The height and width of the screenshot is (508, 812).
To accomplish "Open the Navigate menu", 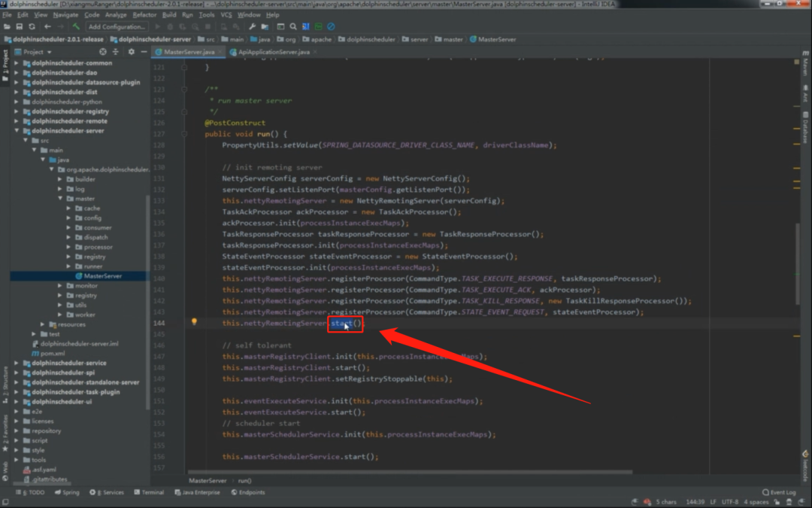I will [65, 14].
